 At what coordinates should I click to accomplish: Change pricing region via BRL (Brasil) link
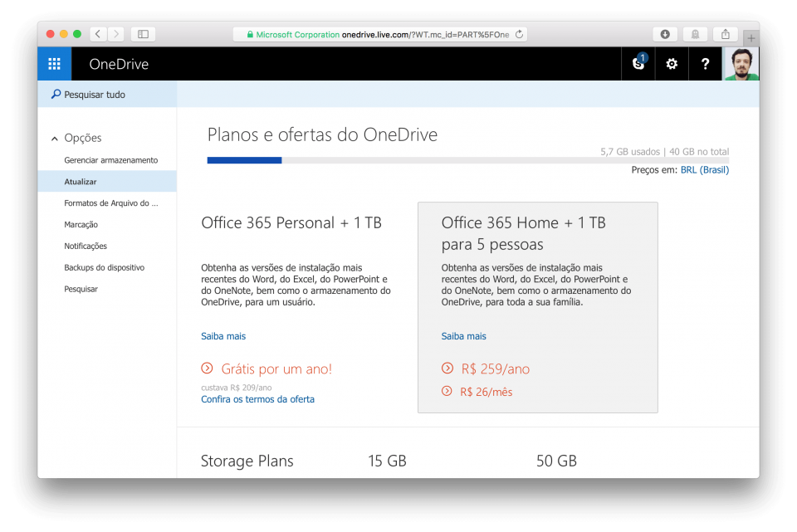coord(704,169)
